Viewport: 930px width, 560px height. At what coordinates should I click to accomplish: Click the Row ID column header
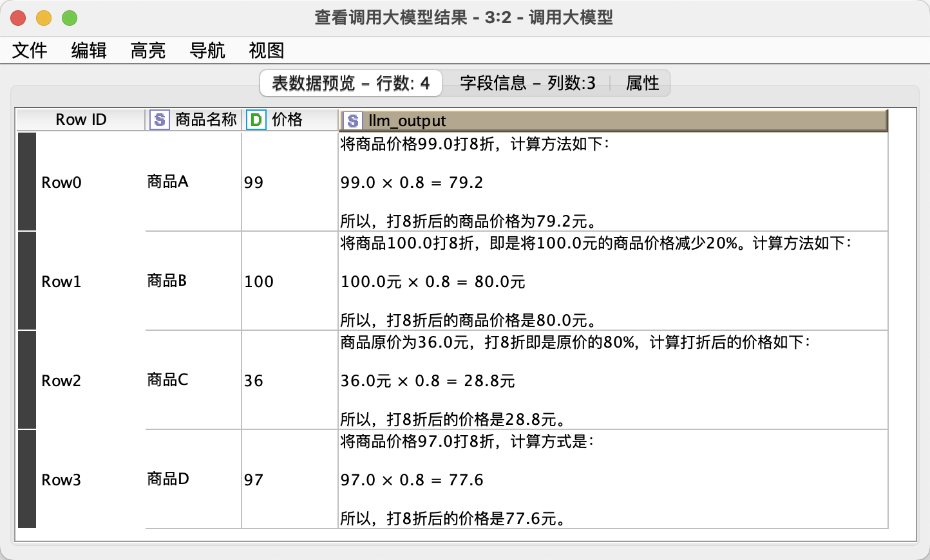(81, 119)
